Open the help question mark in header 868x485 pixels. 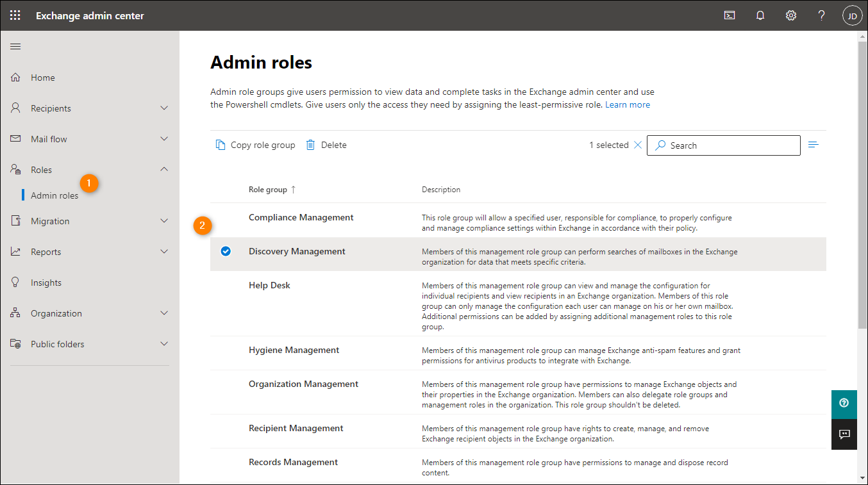click(x=822, y=15)
